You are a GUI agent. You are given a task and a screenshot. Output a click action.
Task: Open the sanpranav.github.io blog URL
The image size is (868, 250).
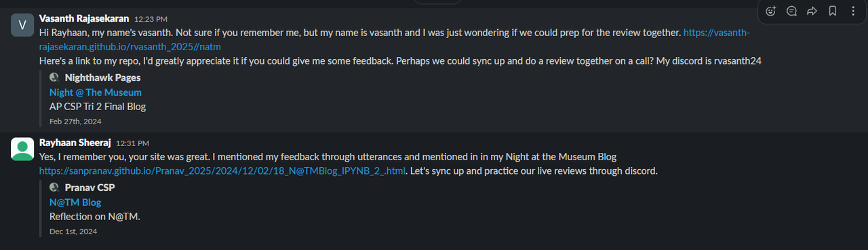click(x=223, y=171)
